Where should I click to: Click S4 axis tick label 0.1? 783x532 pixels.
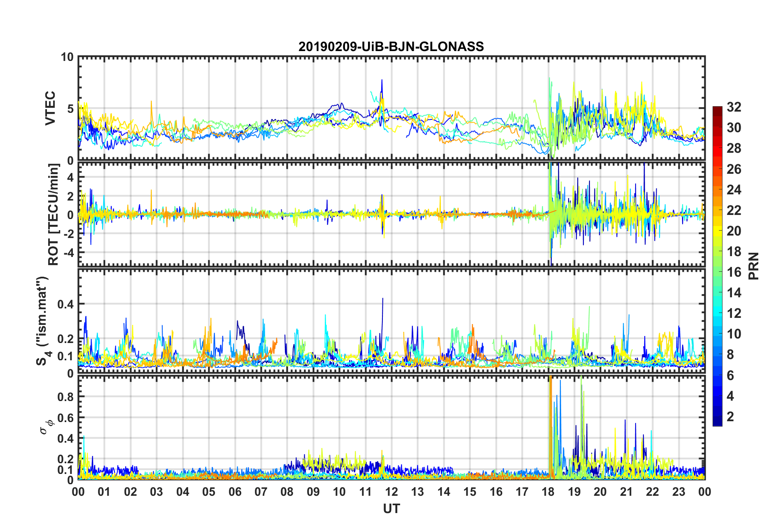66,357
